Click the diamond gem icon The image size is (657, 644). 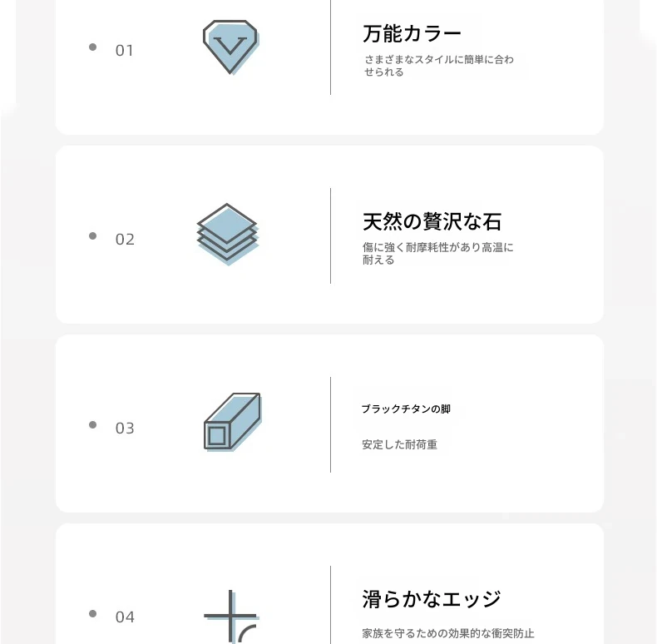(230, 47)
